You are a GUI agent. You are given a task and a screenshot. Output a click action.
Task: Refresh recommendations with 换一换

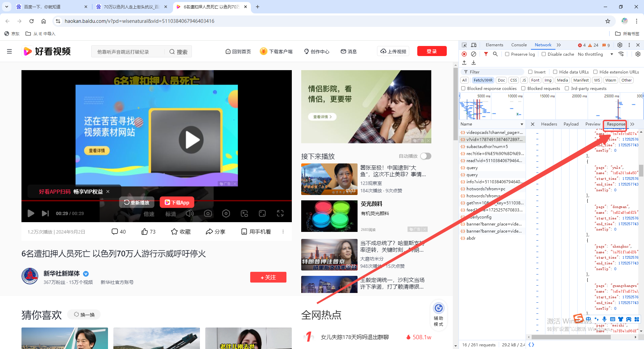pos(84,314)
